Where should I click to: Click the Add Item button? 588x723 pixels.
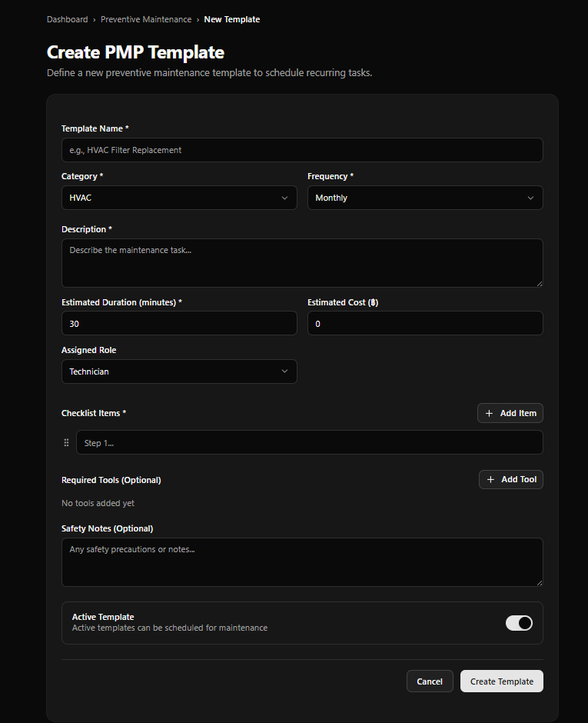click(510, 413)
